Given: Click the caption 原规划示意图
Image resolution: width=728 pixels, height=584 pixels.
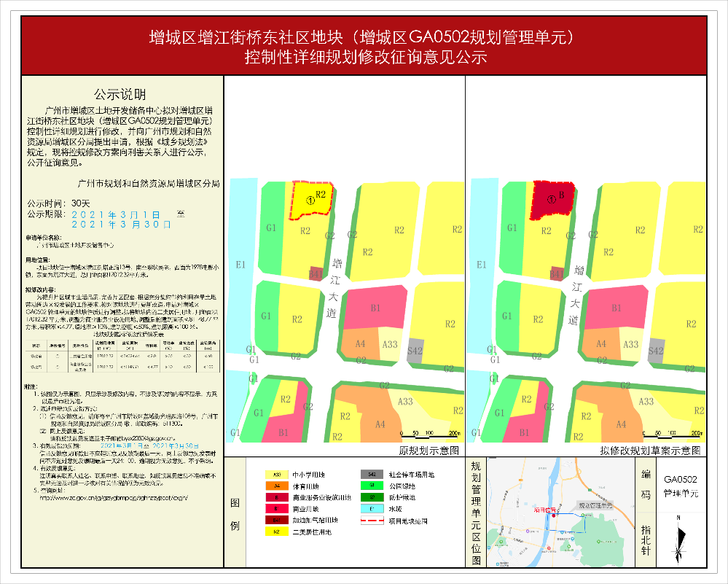Looking at the screenshot, I should (429, 450).
